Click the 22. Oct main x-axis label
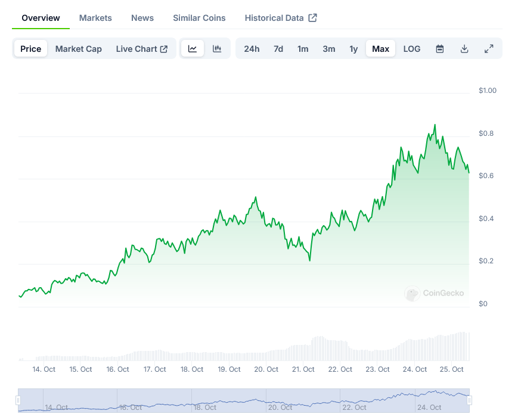 point(340,369)
